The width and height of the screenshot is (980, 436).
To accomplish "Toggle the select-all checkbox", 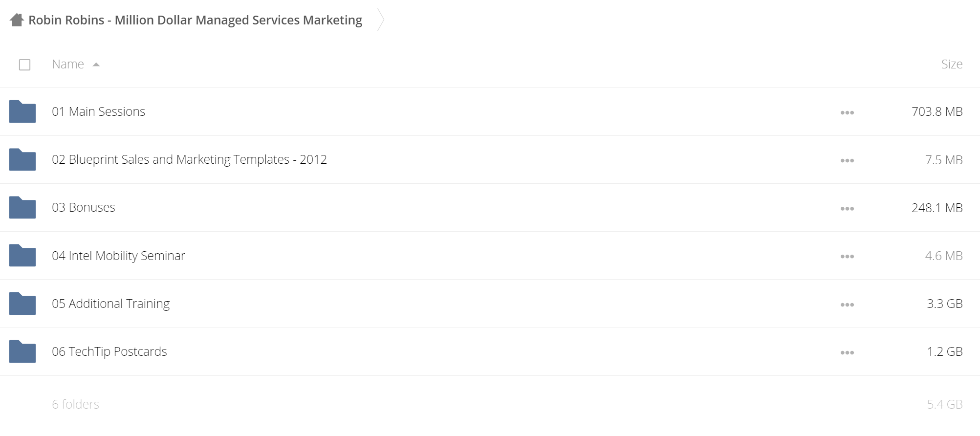I will (x=24, y=65).
